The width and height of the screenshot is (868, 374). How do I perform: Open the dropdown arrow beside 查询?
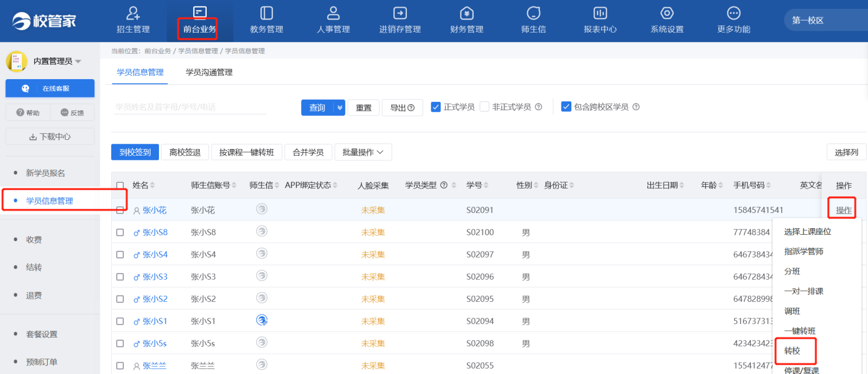tap(340, 108)
